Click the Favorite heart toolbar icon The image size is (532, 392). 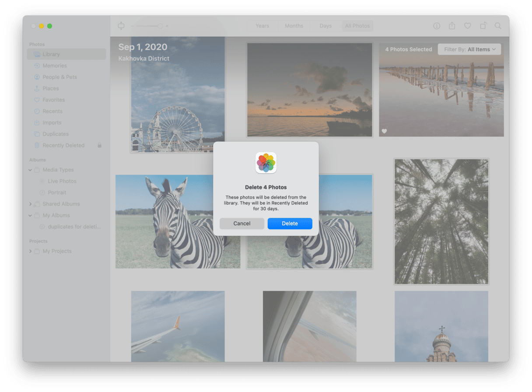[x=467, y=26]
